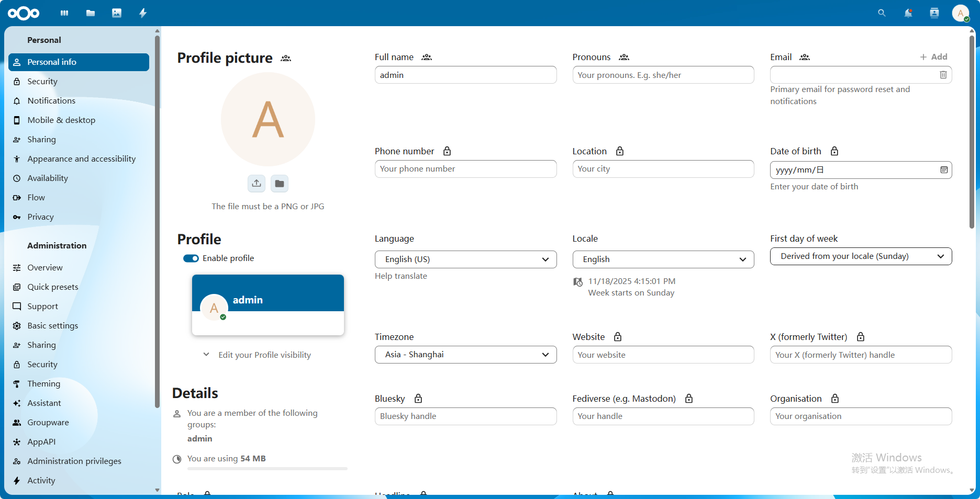Open Theming settings

pos(79,384)
